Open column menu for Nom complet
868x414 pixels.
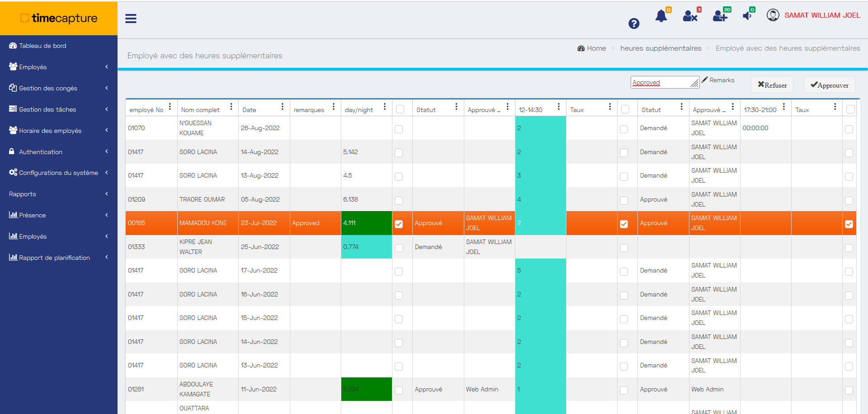tap(231, 107)
